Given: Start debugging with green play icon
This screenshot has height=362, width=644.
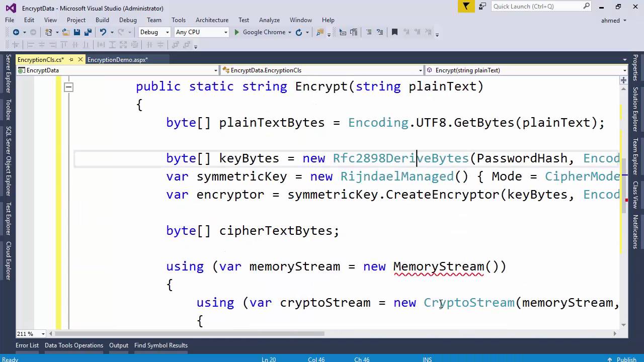Looking at the screenshot, I should (x=236, y=32).
